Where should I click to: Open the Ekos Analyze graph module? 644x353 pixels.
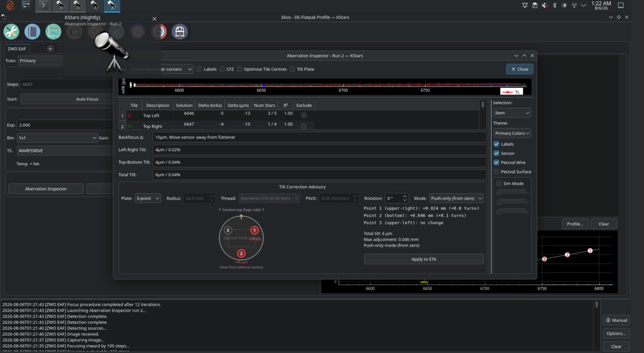[x=53, y=32]
